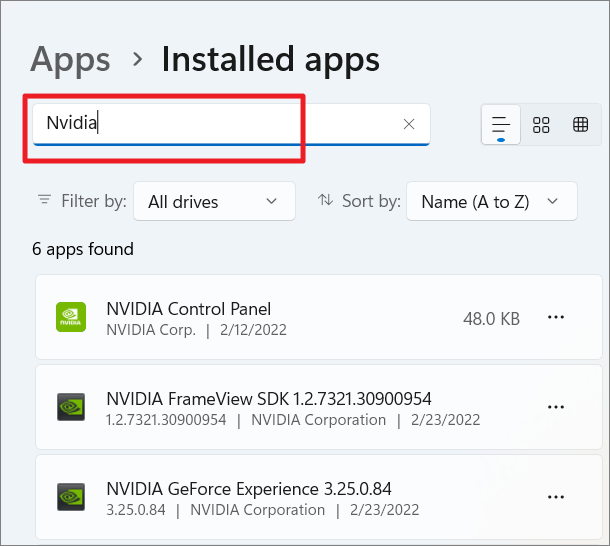Click the breadcrumb chevron after Apps
Viewport: 610px width, 546px height.
tap(137, 60)
